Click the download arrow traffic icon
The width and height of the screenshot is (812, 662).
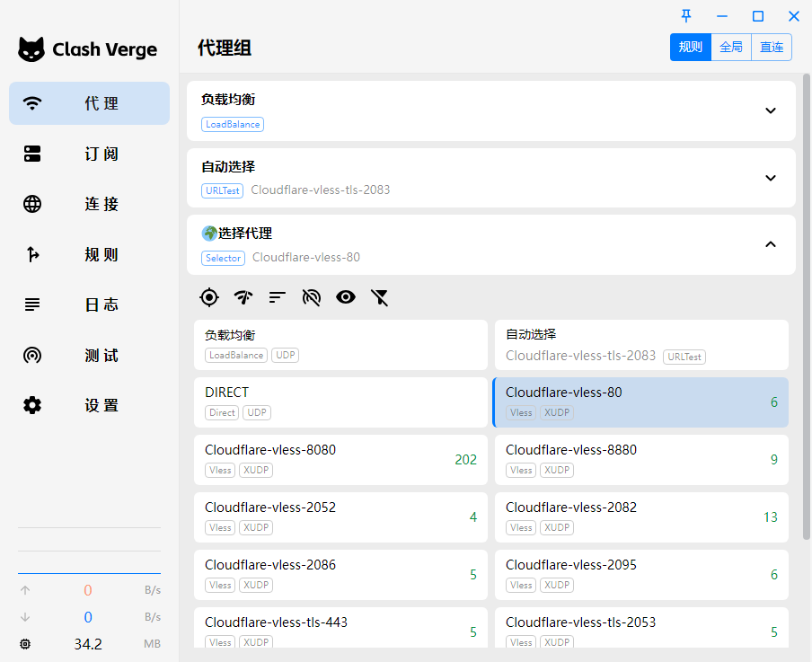pos(25,617)
